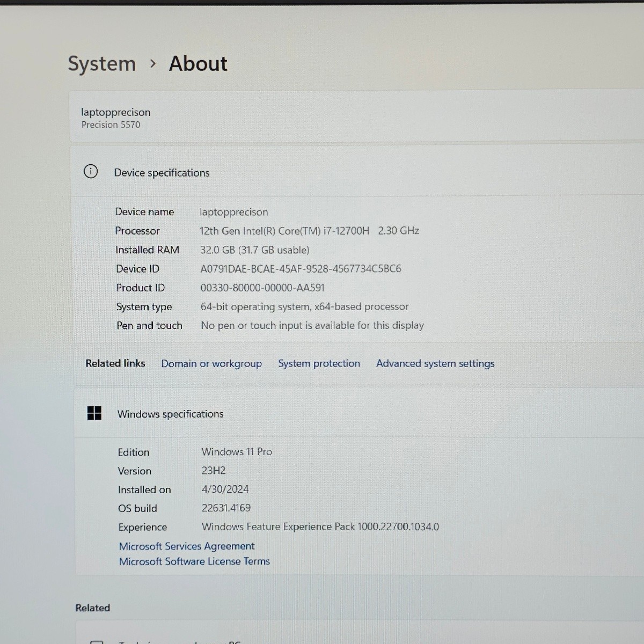Click the 'Device name' label
644x644 pixels.
click(x=144, y=212)
